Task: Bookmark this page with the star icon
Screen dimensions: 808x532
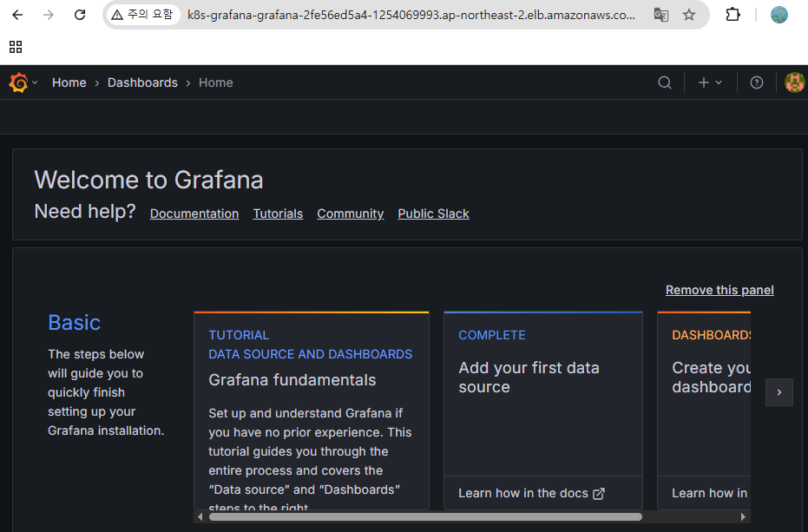Action: [689, 15]
